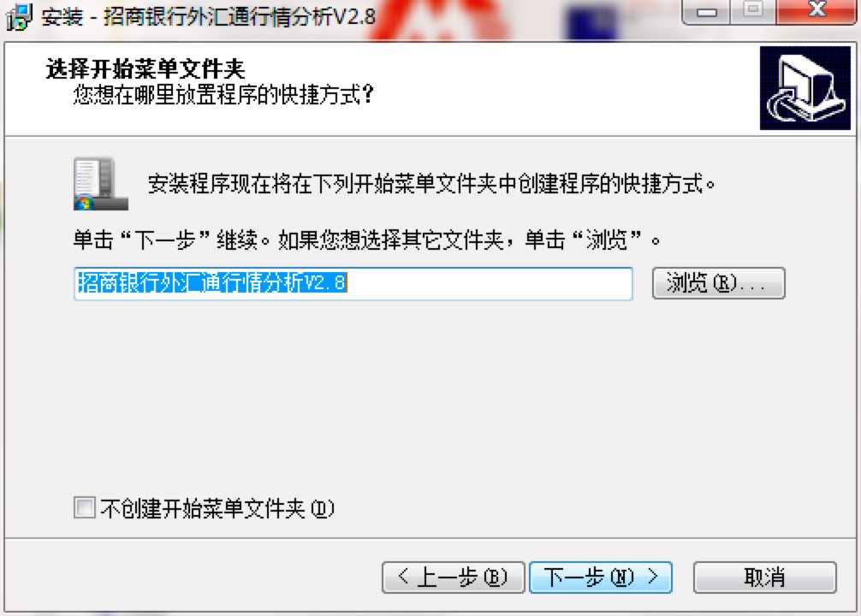Viewport: 861px width, 616px height.
Task: Close the installer with the X button
Action: point(816,10)
